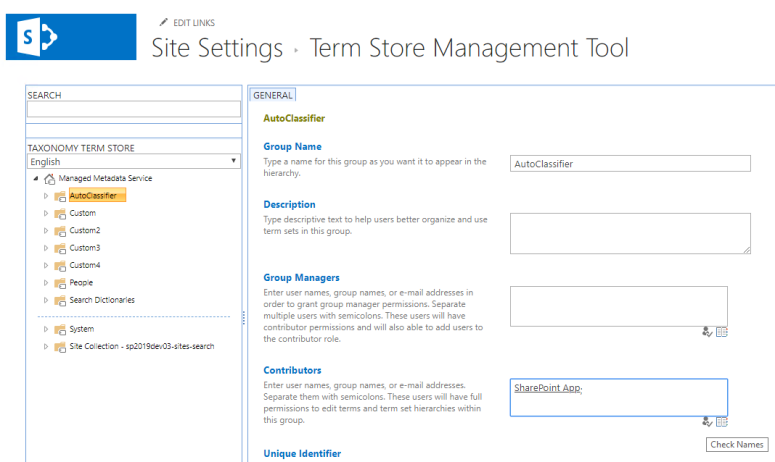Expand the Site Collection tree node
Screen dimensions: 775x462
coord(45,347)
